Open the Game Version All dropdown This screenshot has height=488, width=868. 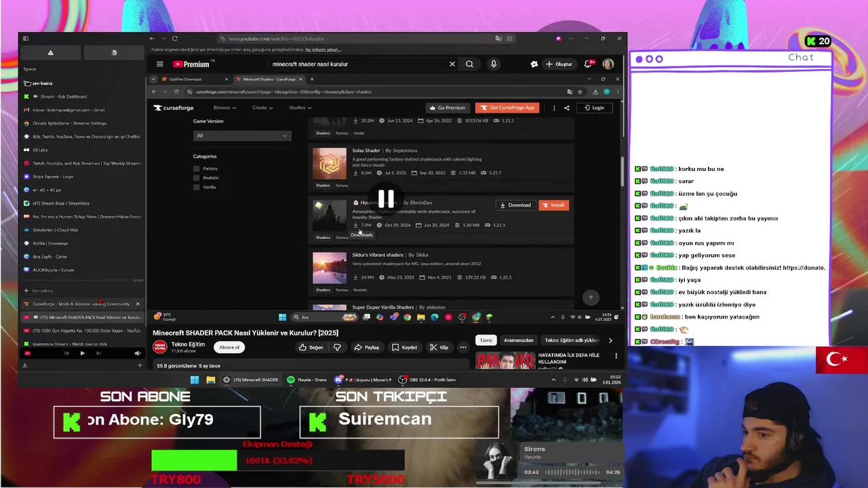241,136
